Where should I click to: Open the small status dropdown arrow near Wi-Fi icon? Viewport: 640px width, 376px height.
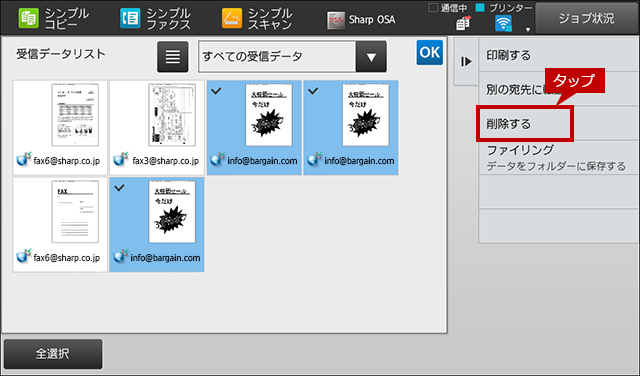click(528, 29)
